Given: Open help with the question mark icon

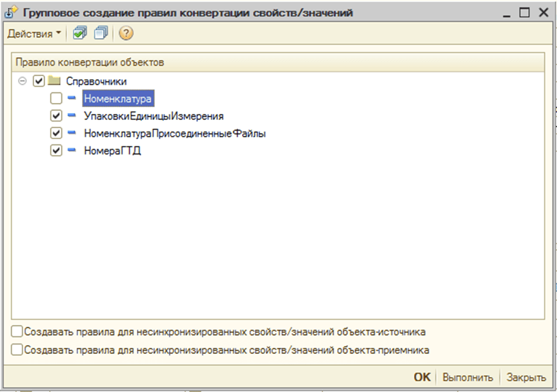Looking at the screenshot, I should tap(126, 34).
